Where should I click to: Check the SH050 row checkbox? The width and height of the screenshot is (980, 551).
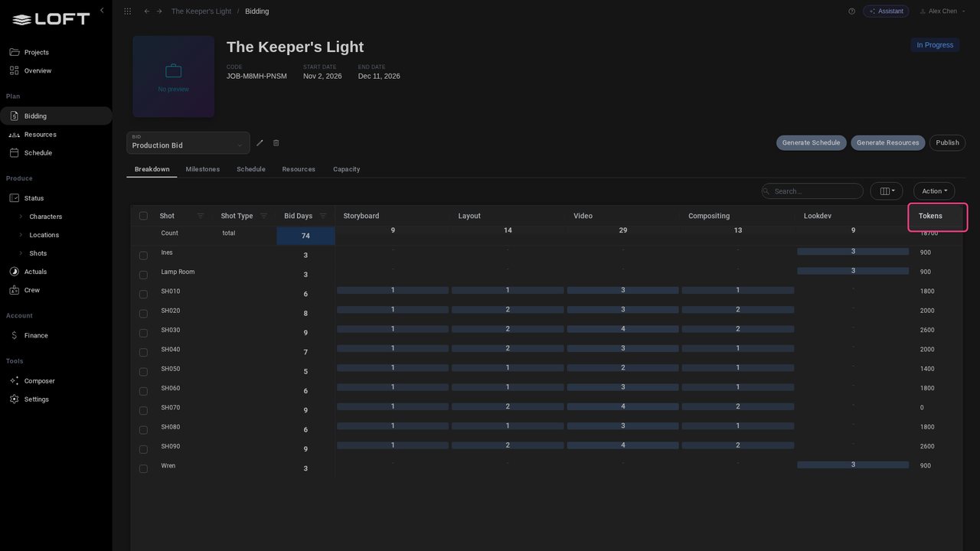143,372
